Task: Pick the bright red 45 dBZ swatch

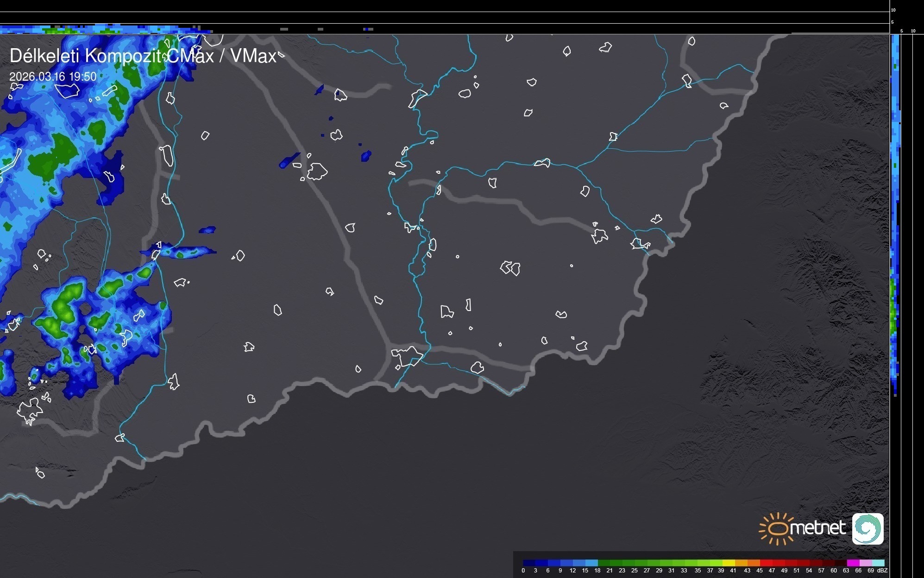Action: [x=766, y=563]
